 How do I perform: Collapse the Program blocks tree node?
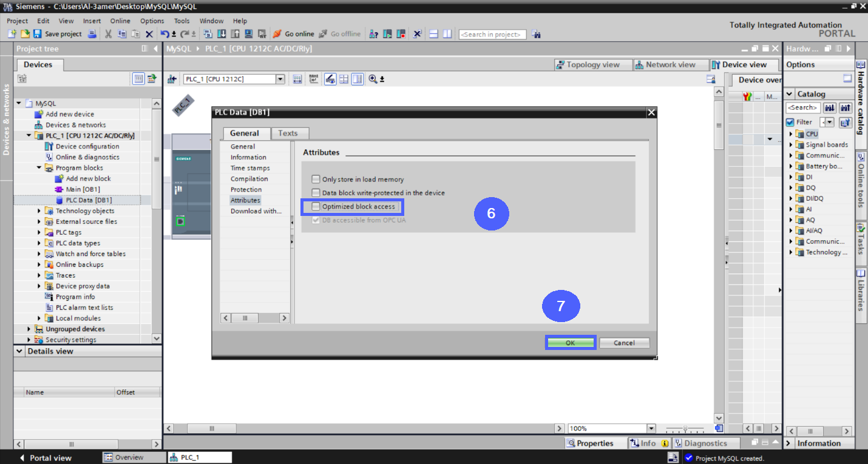pos(39,167)
